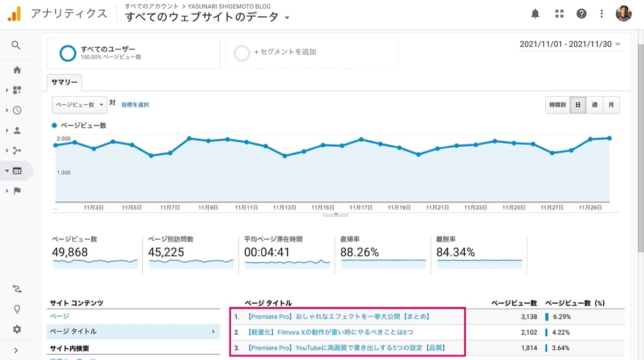Image resolution: width=644 pixels, height=360 pixels.
Task: Open Discover lightbulb icon
Action: coord(17,309)
